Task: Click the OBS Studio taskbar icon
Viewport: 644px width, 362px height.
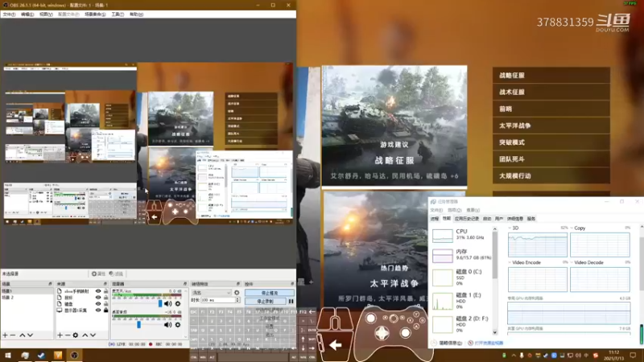Action: tap(74, 355)
